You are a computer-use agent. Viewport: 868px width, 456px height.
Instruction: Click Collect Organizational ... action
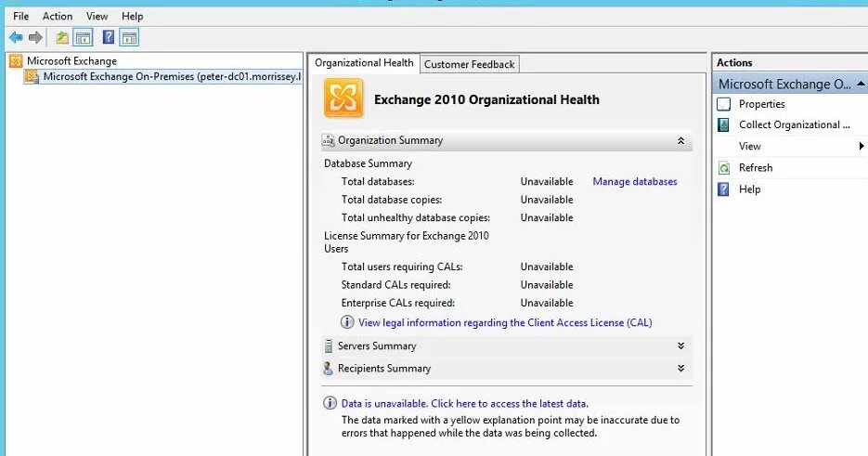[795, 124]
